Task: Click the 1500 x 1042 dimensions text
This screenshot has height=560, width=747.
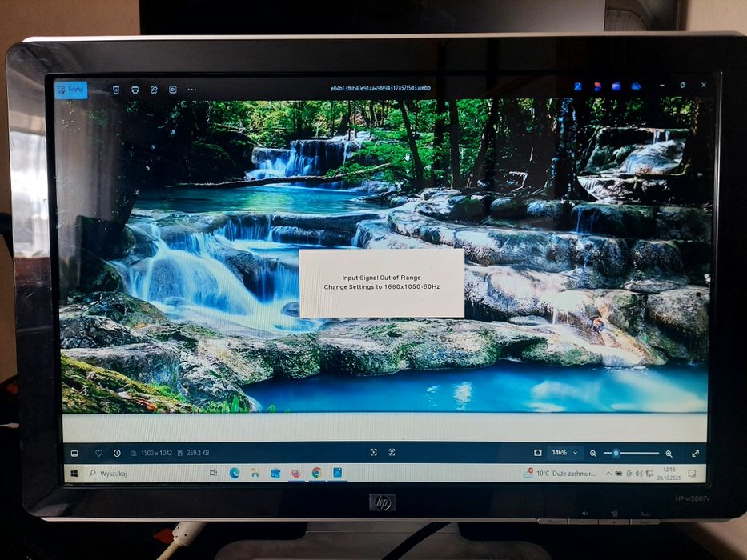Action: 156,453
